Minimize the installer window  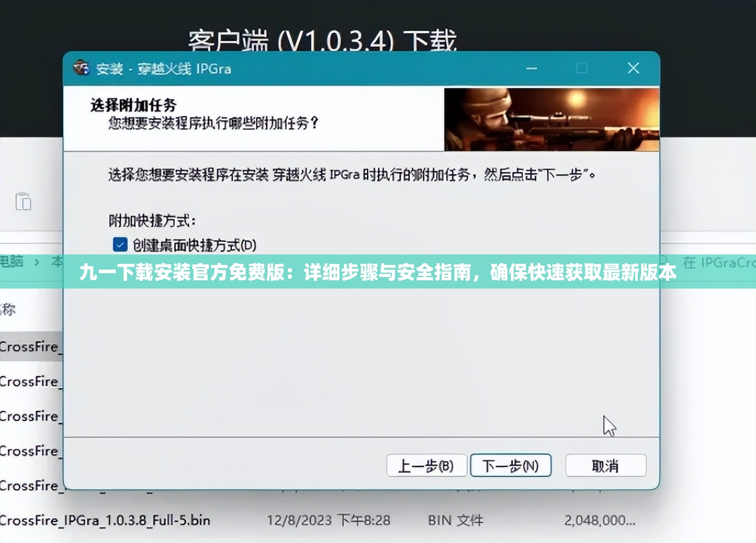[x=531, y=68]
